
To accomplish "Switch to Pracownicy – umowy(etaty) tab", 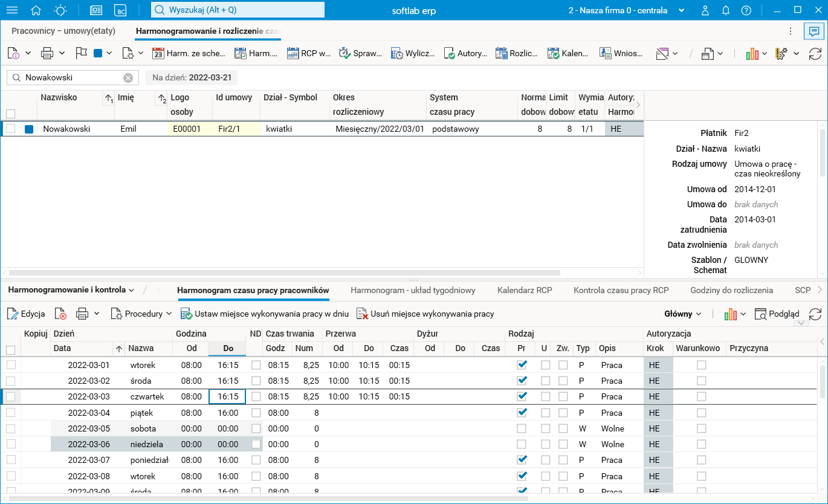I will pyautogui.click(x=63, y=31).
